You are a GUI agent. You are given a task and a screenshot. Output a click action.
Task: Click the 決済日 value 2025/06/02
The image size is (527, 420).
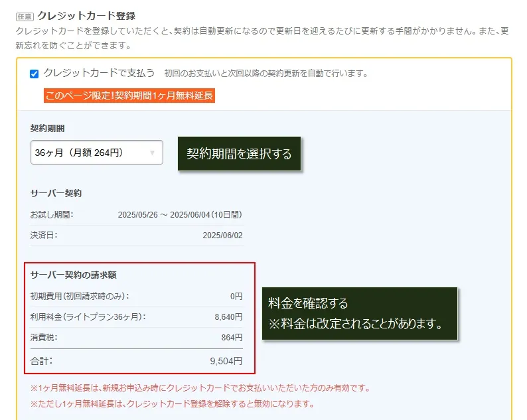pyautogui.click(x=222, y=235)
